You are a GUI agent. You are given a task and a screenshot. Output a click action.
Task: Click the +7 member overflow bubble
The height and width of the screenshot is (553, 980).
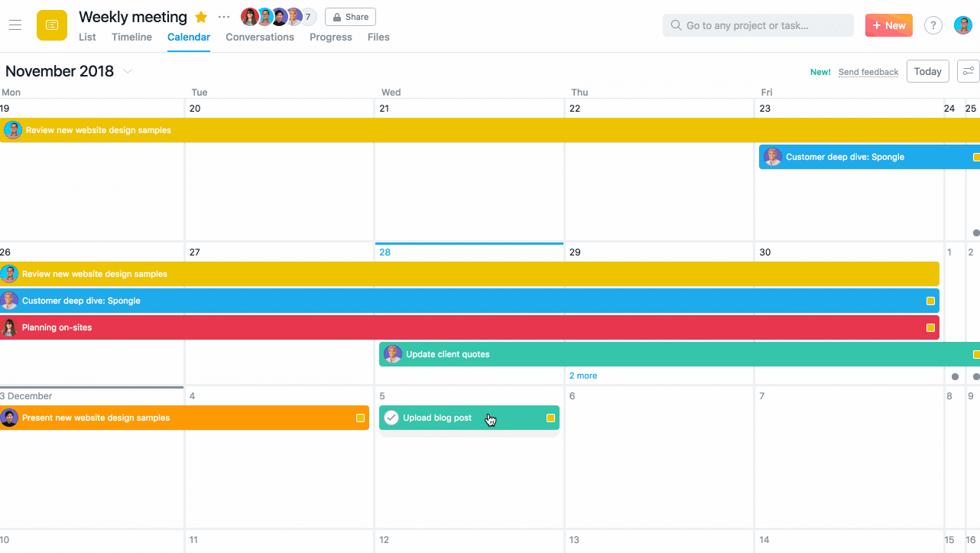pos(308,16)
